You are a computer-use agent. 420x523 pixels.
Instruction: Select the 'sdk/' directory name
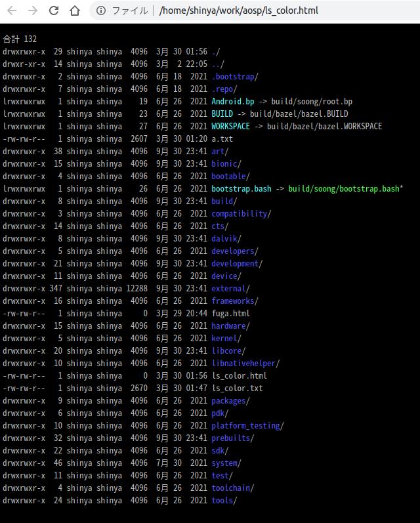click(x=220, y=451)
